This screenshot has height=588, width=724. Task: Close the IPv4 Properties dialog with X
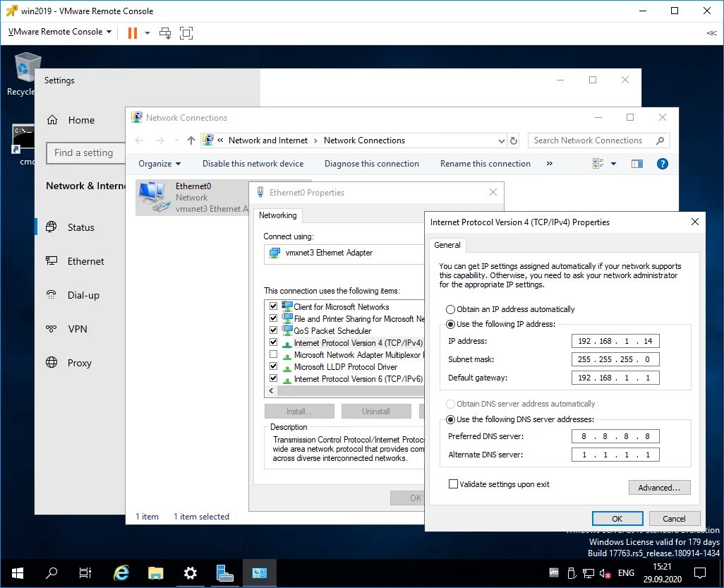[695, 222]
